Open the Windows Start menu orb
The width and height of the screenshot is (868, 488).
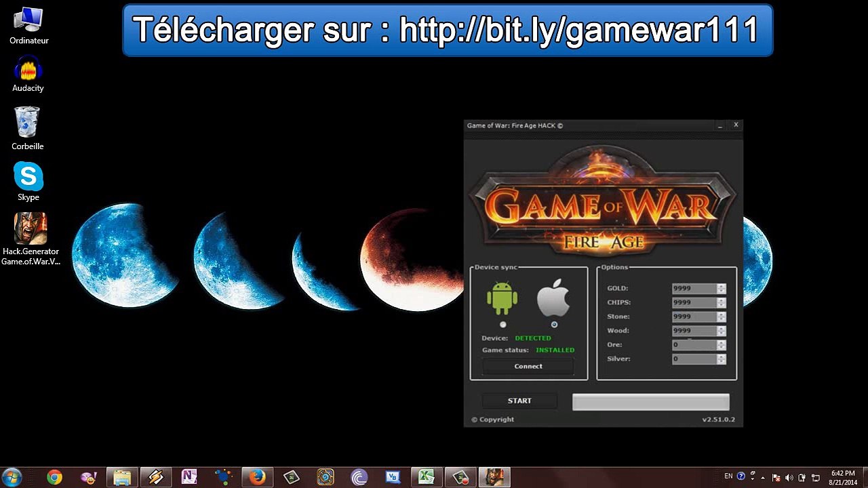(x=12, y=477)
